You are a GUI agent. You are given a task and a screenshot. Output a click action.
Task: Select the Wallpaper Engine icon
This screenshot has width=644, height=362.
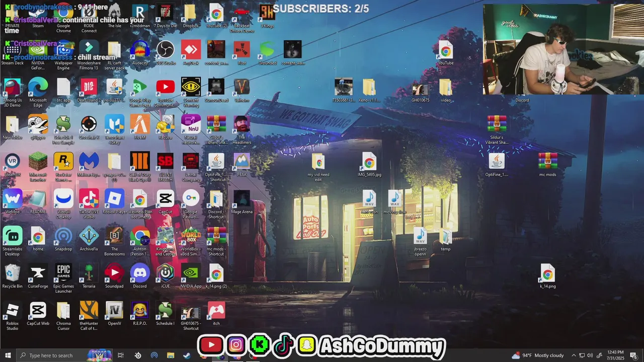(x=63, y=56)
